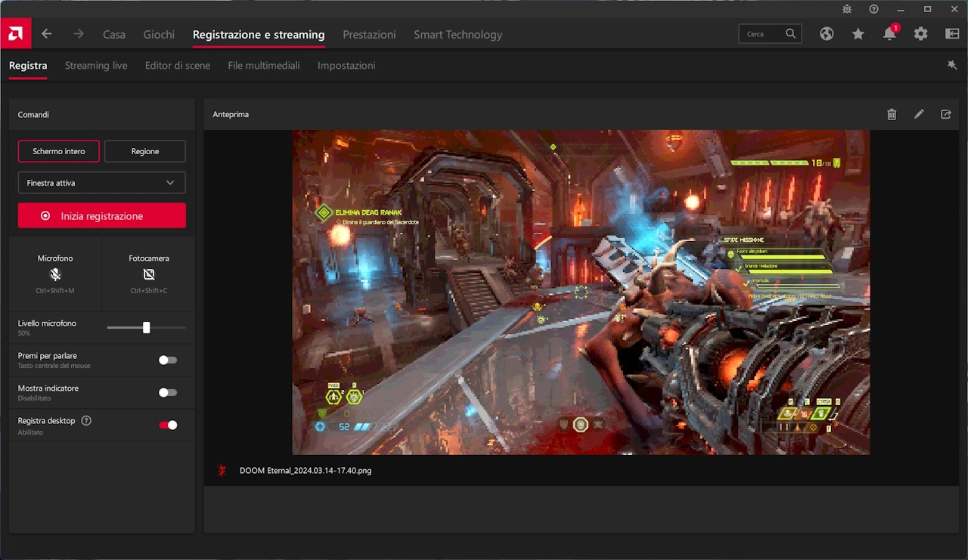Open the Casa tab
The height and width of the screenshot is (560, 968).
coord(114,35)
